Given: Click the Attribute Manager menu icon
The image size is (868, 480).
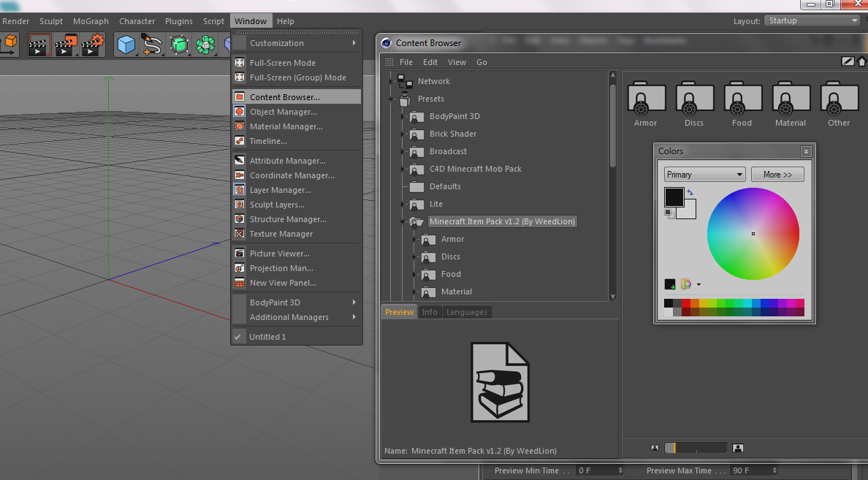Looking at the screenshot, I should pyautogui.click(x=240, y=161).
